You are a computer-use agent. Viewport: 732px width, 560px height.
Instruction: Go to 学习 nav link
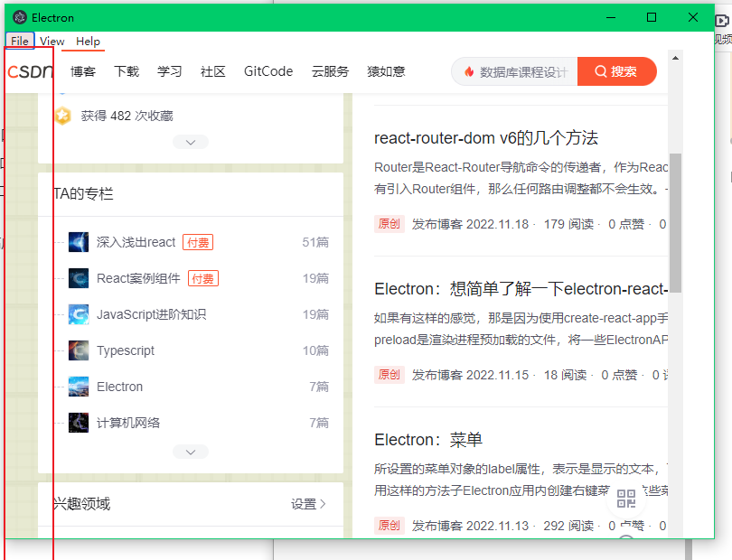[x=170, y=71]
